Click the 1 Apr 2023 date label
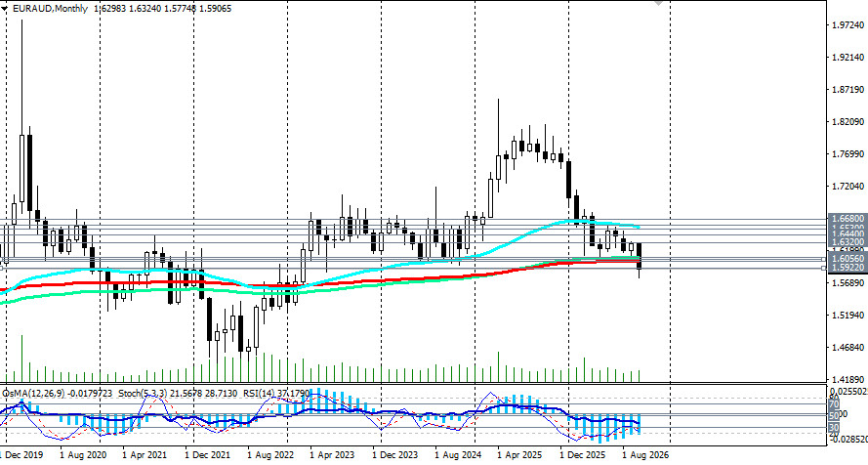The height and width of the screenshot is (465, 868). coord(332,455)
